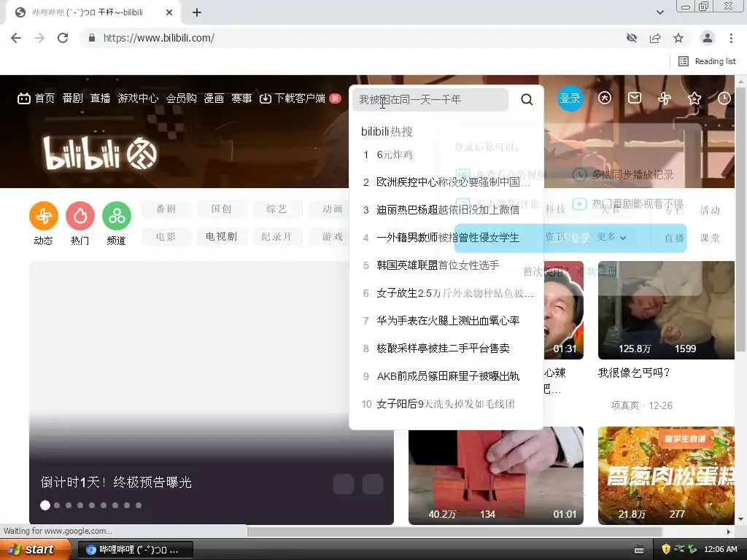Bookmark this page with star icon
The image size is (747, 560).
coord(678,38)
